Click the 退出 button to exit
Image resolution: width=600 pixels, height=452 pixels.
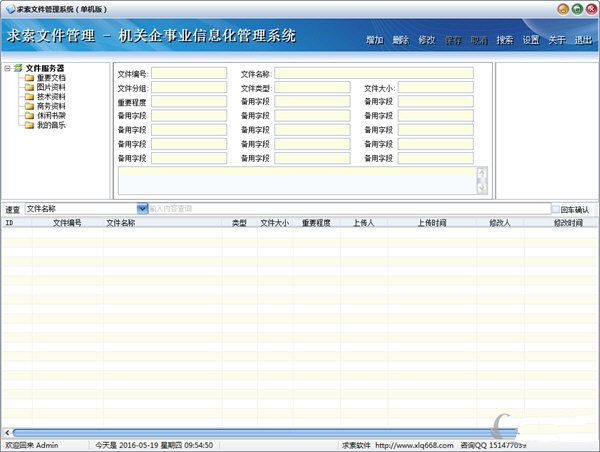(582, 41)
